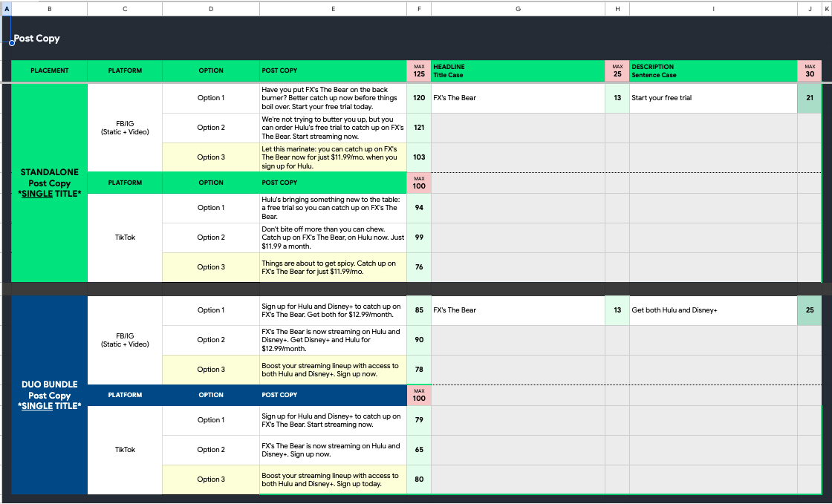This screenshot has height=504, width=832.
Task: Select character count 121
Action: point(419,128)
